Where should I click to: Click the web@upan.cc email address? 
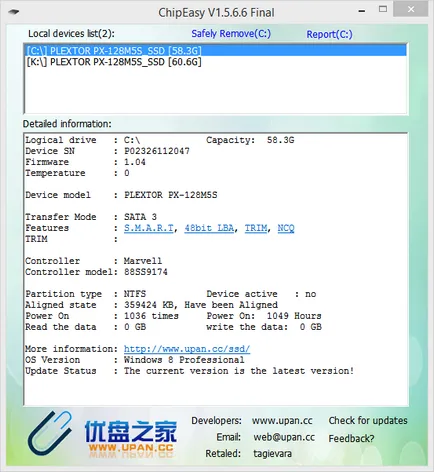(x=284, y=437)
